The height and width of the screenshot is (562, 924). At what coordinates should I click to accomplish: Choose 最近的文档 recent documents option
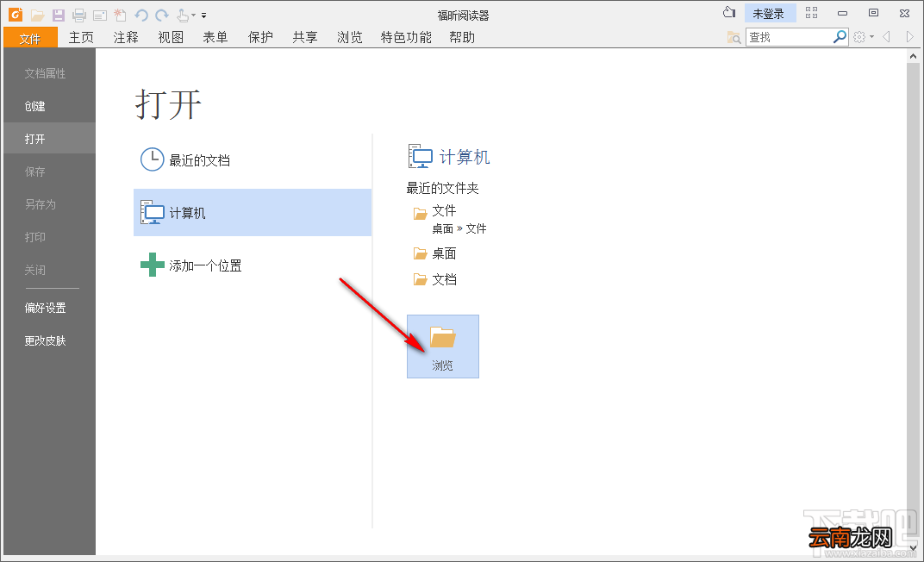coord(253,159)
